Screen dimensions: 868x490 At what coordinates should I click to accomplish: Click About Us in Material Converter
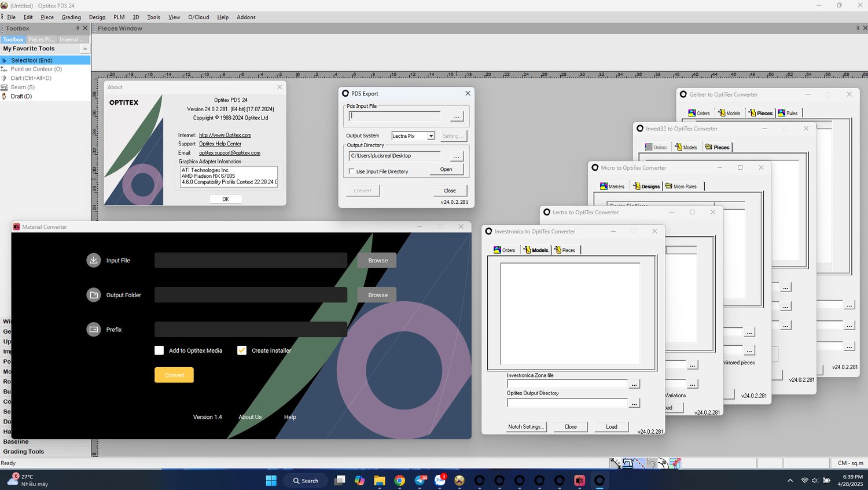[250, 417]
